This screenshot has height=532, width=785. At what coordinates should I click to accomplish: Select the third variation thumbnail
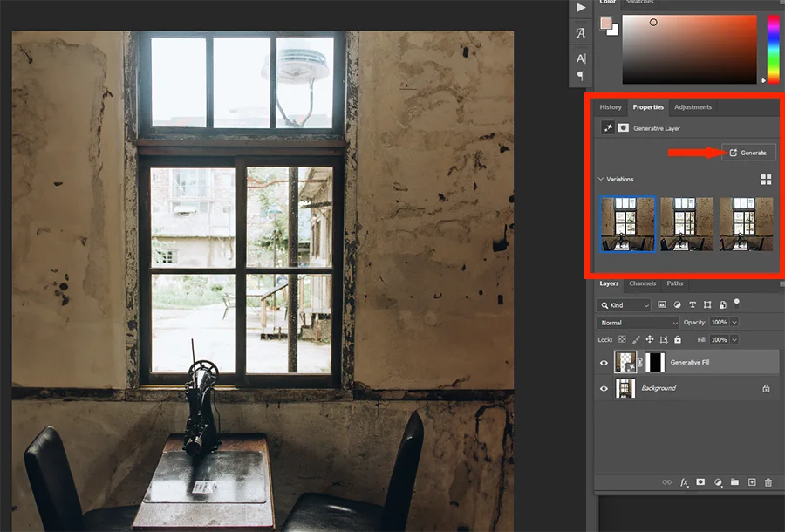tap(746, 224)
